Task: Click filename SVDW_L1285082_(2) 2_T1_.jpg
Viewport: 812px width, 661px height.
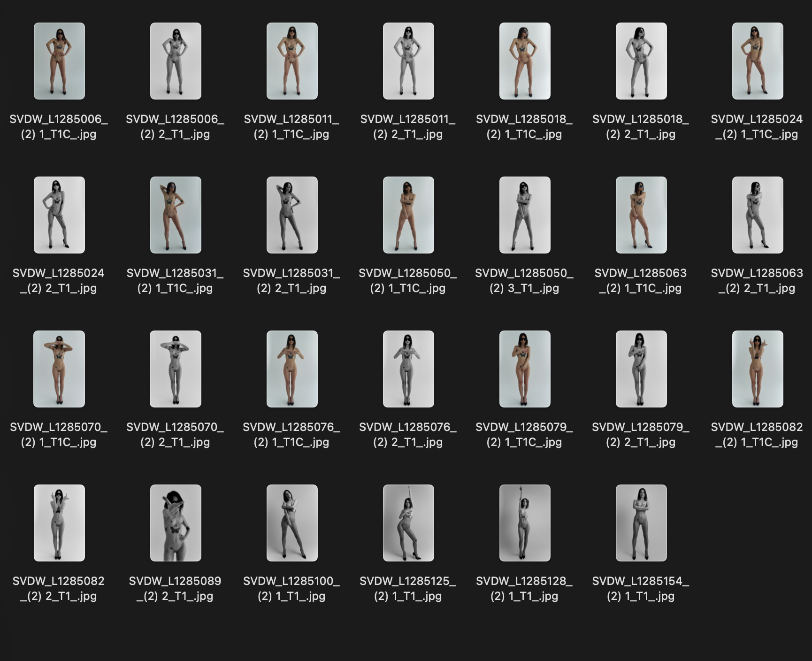Action: pyautogui.click(x=59, y=589)
